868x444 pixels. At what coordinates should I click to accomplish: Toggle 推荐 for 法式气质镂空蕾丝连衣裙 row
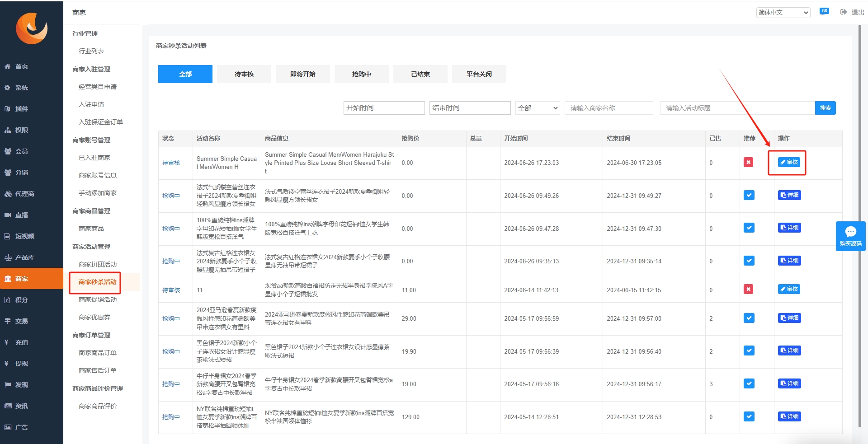pyautogui.click(x=749, y=195)
